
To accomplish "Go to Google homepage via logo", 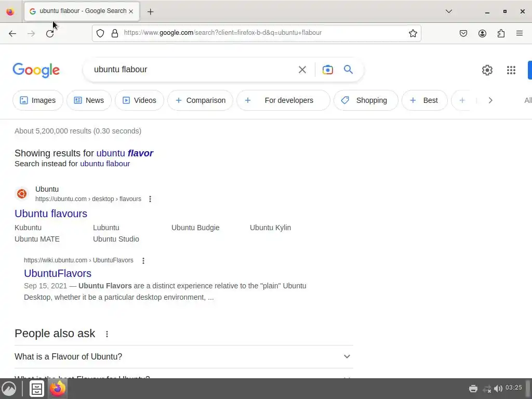I will coord(36,70).
